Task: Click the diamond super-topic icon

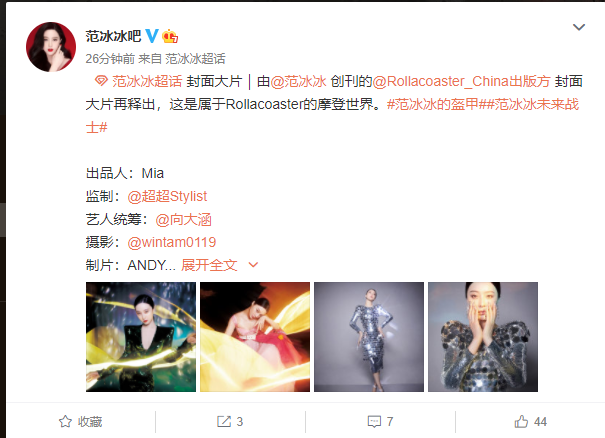Action: tap(101, 81)
